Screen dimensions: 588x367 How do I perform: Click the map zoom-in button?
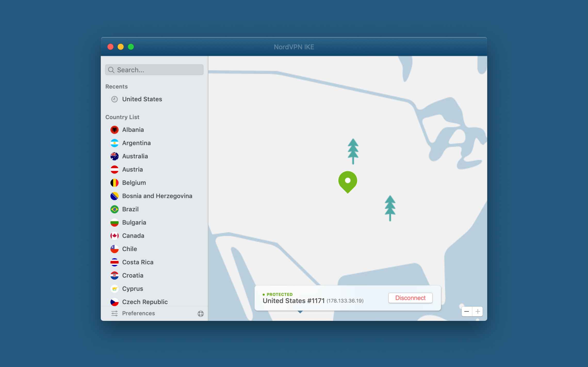(477, 311)
